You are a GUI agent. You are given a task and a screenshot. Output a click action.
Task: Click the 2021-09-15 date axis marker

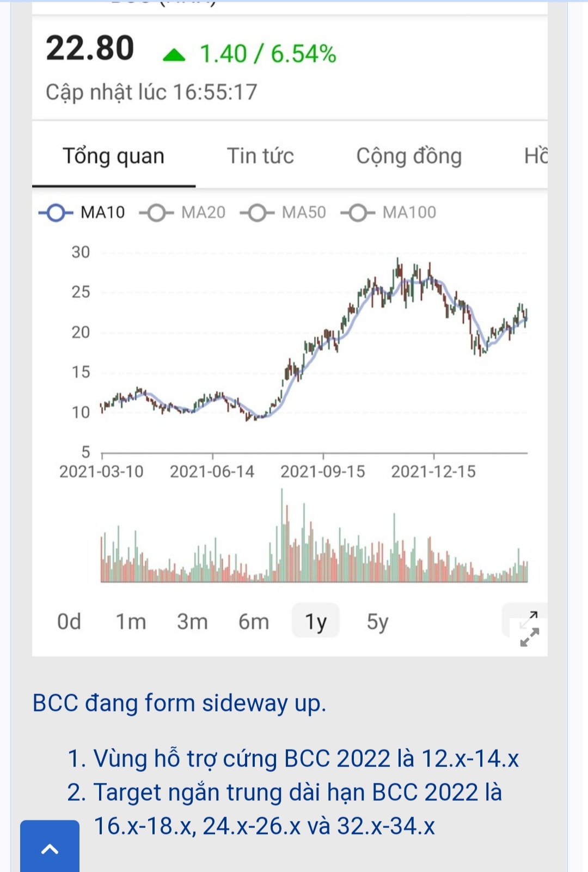tap(323, 471)
